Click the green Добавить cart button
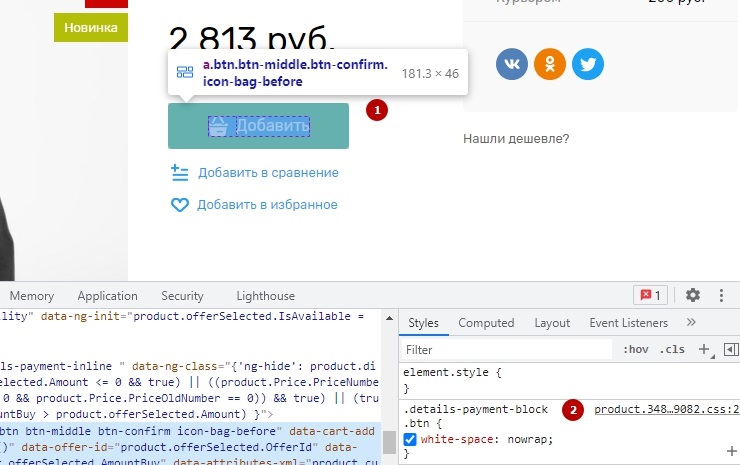 pyautogui.click(x=258, y=126)
